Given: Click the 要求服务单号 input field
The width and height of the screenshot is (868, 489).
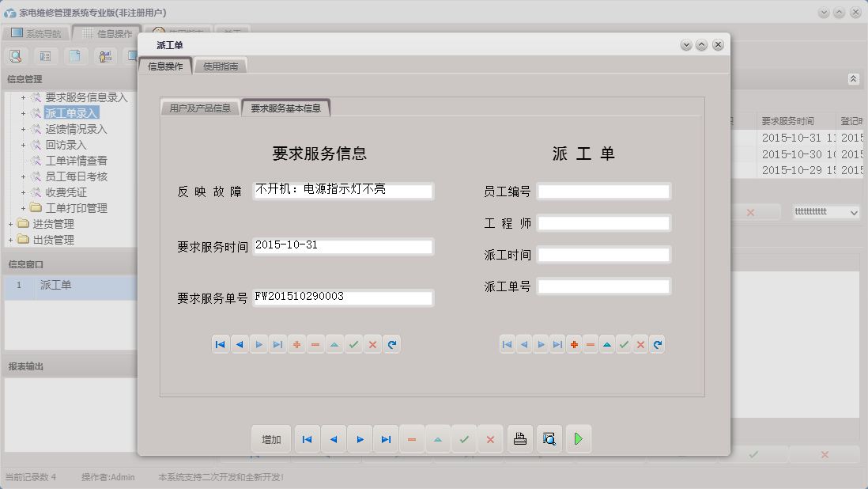Looking at the screenshot, I should pos(342,298).
